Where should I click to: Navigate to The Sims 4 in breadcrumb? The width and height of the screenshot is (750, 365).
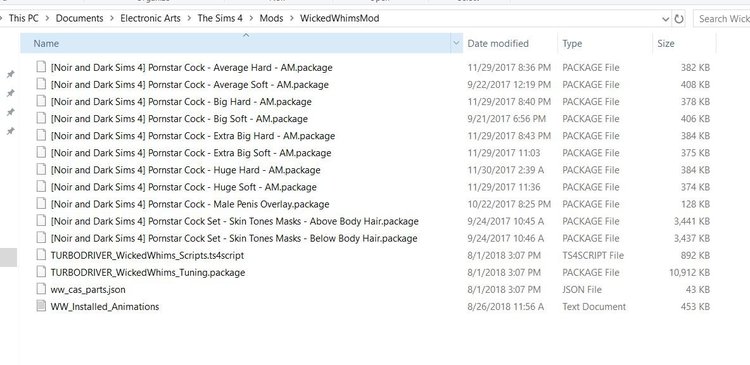point(220,19)
